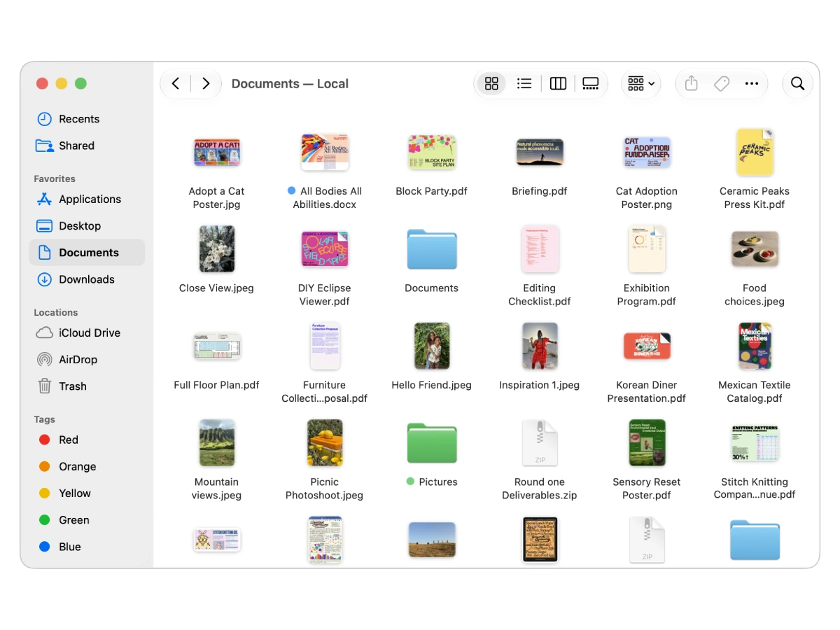This screenshot has width=840, height=630.
Task: Open iCloud Drive in the sidebar
Action: [x=87, y=333]
